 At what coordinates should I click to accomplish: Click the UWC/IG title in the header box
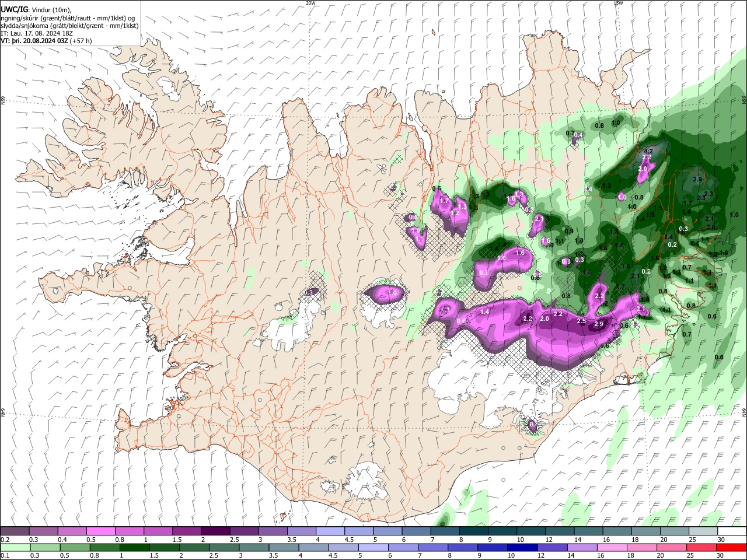pos(13,10)
